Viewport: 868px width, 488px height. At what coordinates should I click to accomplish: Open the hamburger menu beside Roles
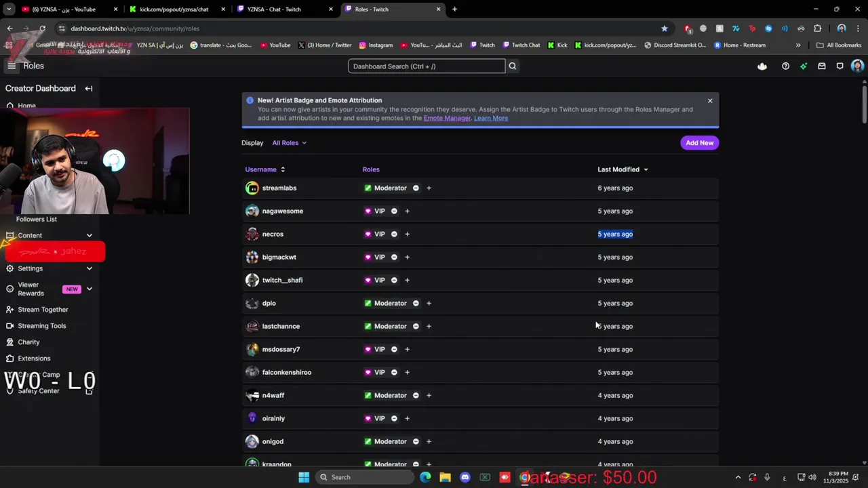[x=12, y=66]
